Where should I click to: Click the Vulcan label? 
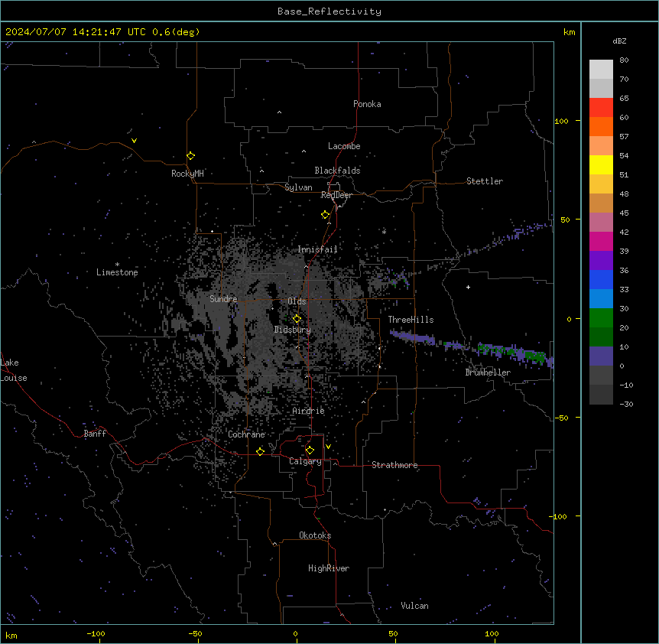tap(414, 606)
